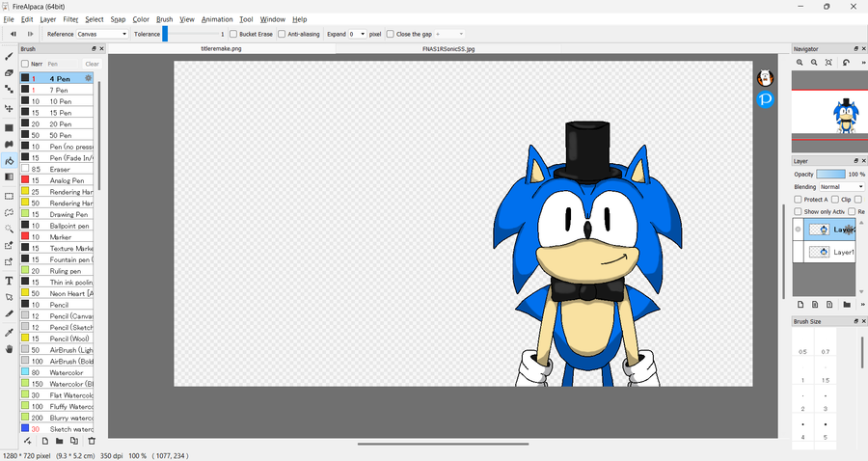The height and width of the screenshot is (461, 868).
Task: Expand more Layer panel options chevron
Action: coord(863,305)
